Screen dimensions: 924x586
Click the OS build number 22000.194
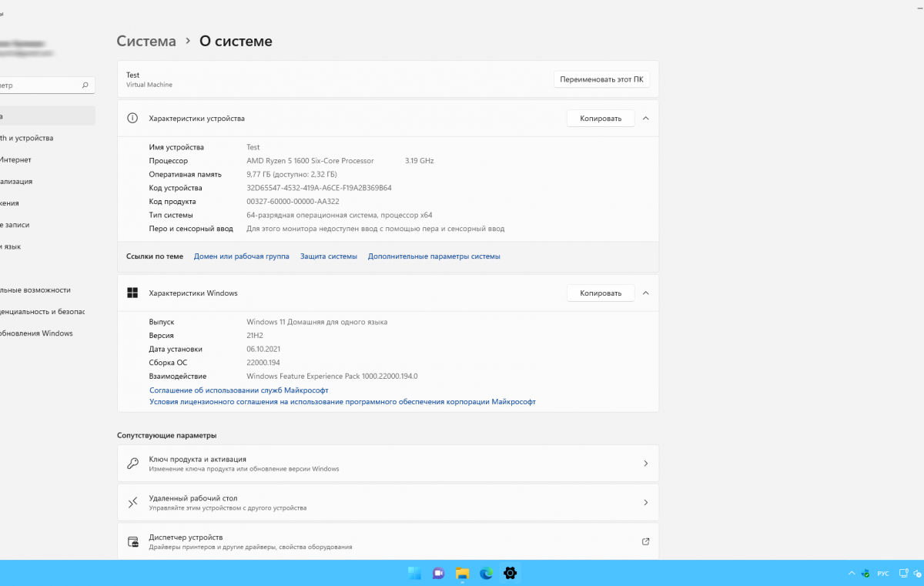coord(263,363)
